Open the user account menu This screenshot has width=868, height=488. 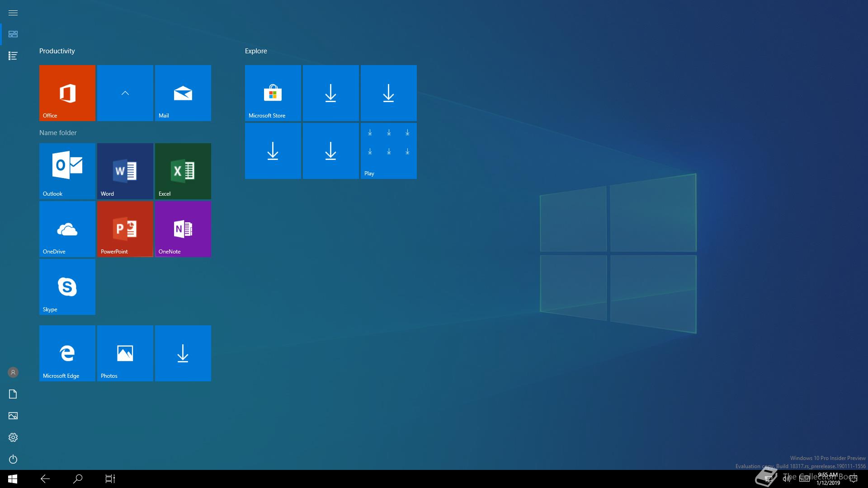(13, 372)
